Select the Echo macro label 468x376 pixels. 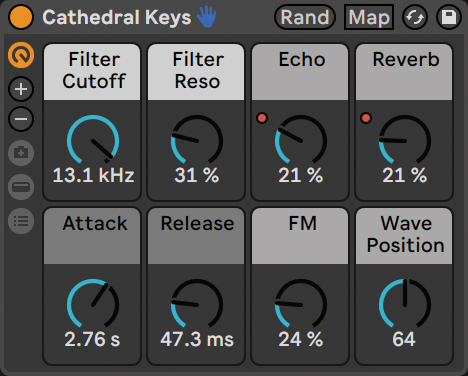(x=300, y=72)
